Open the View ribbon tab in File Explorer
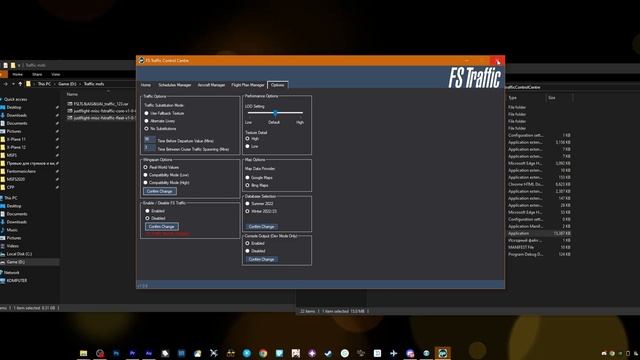Viewport: 640px width, 360px height. [x=56, y=74]
